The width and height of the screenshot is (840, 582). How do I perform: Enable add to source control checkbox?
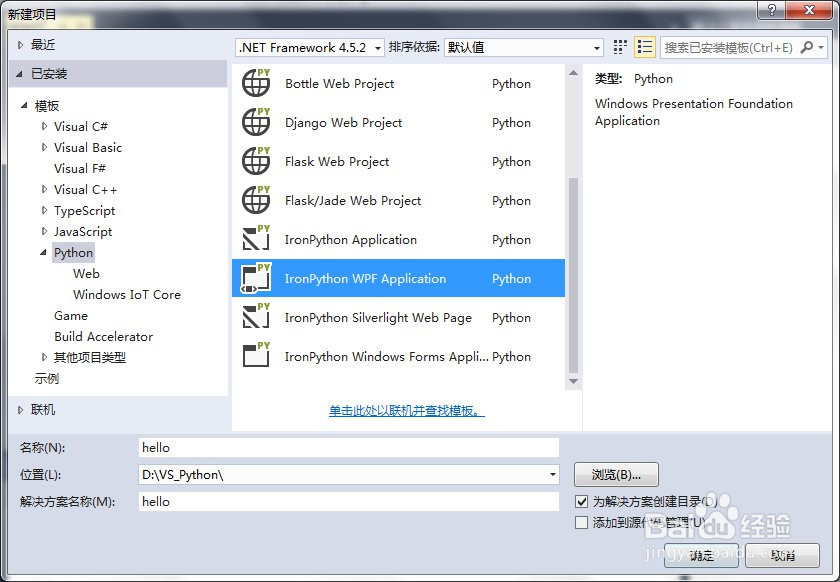pos(581,523)
